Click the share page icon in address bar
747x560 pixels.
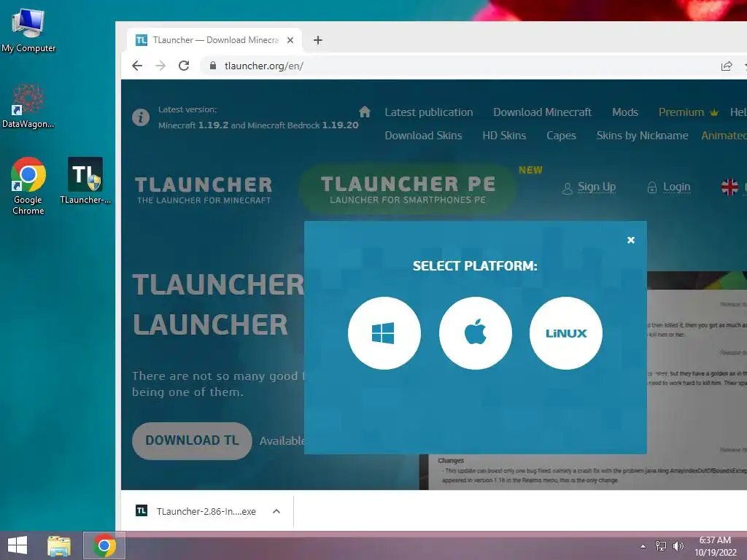[x=726, y=66]
